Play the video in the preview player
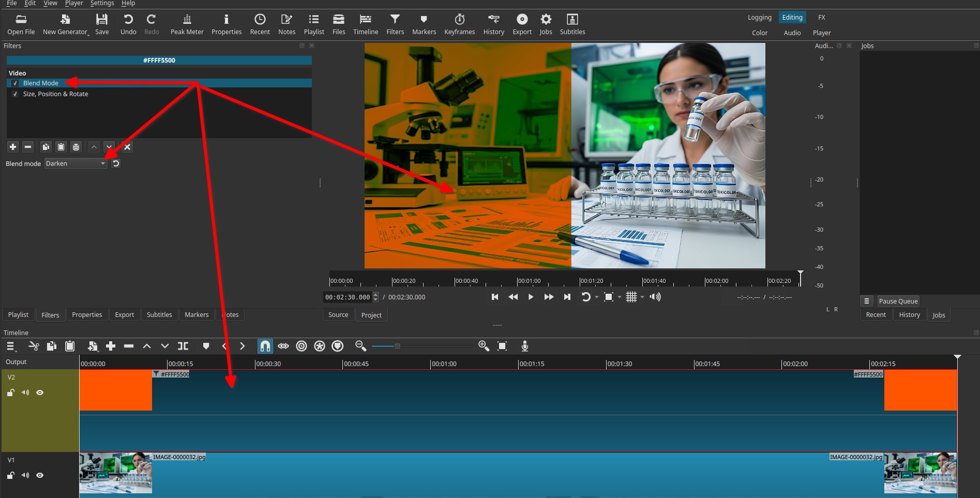980x498 pixels. [531, 297]
